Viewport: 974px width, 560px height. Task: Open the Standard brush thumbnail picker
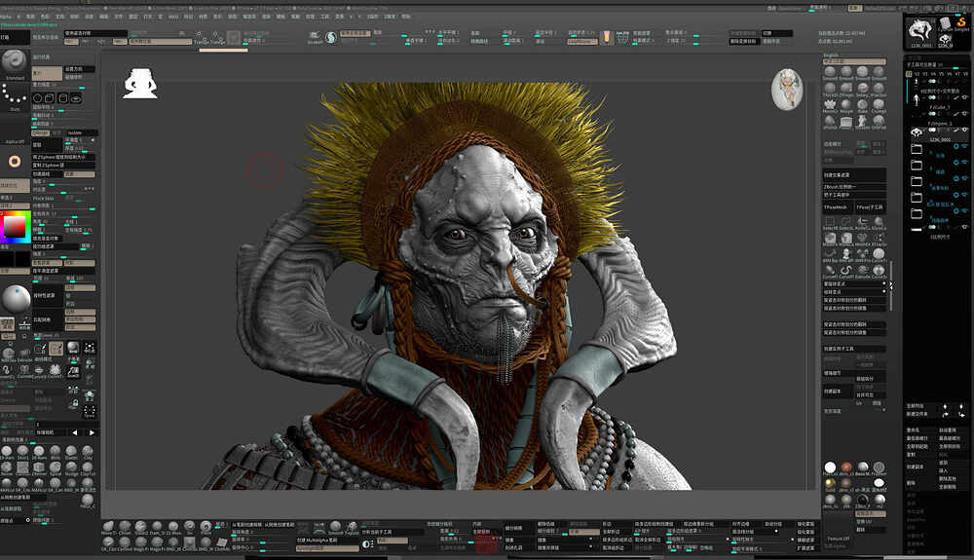pos(14,62)
